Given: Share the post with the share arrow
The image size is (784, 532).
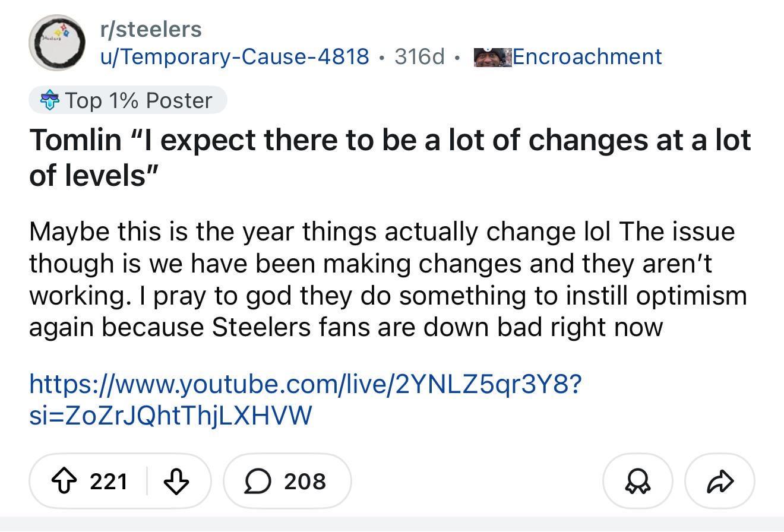Looking at the screenshot, I should tap(719, 482).
